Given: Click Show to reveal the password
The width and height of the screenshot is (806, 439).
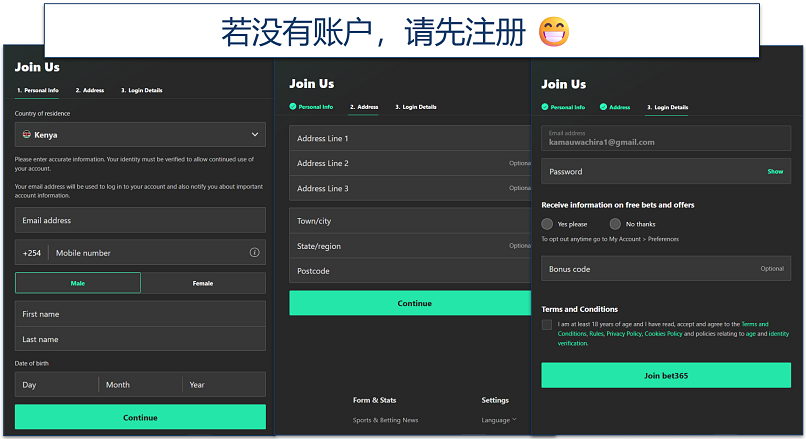Looking at the screenshot, I should 775,172.
